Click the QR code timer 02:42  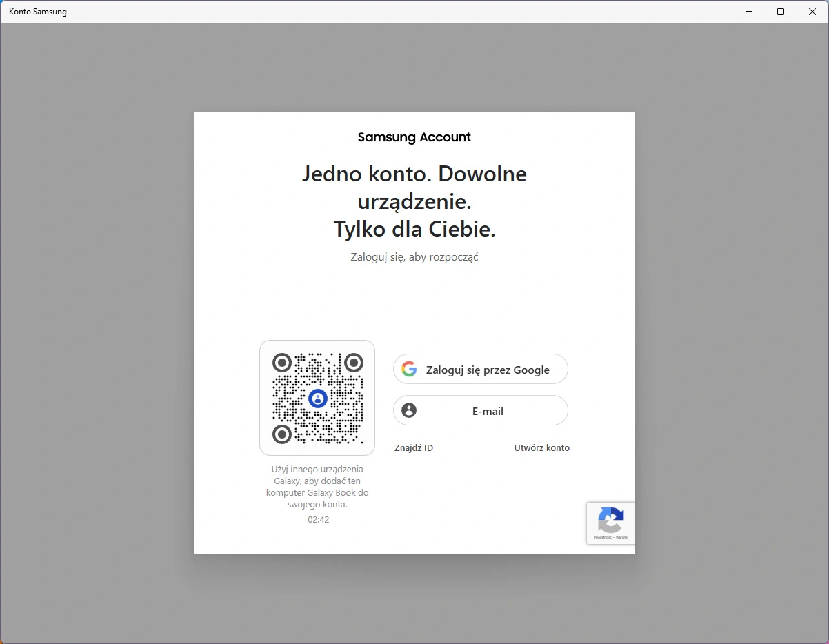[x=318, y=520]
